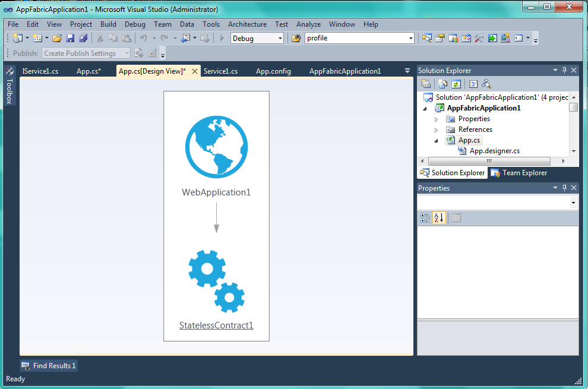This screenshot has width=588, height=389.
Task: Close the App.cs[Design View] tab
Action: [195, 71]
